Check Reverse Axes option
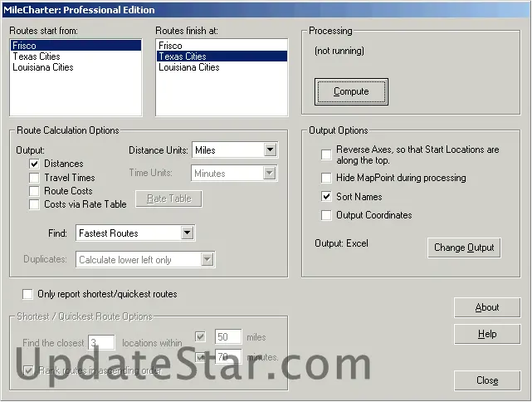 pos(326,154)
